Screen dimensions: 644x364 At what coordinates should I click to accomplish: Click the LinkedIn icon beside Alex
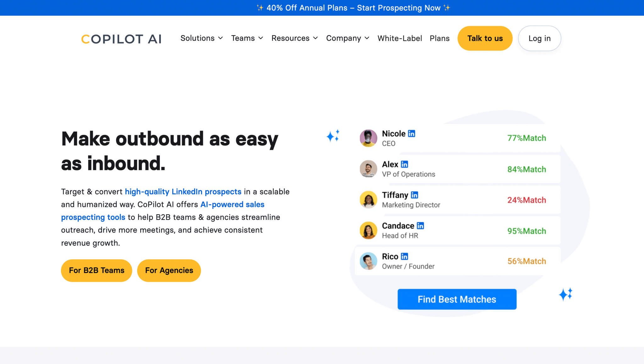tap(405, 164)
